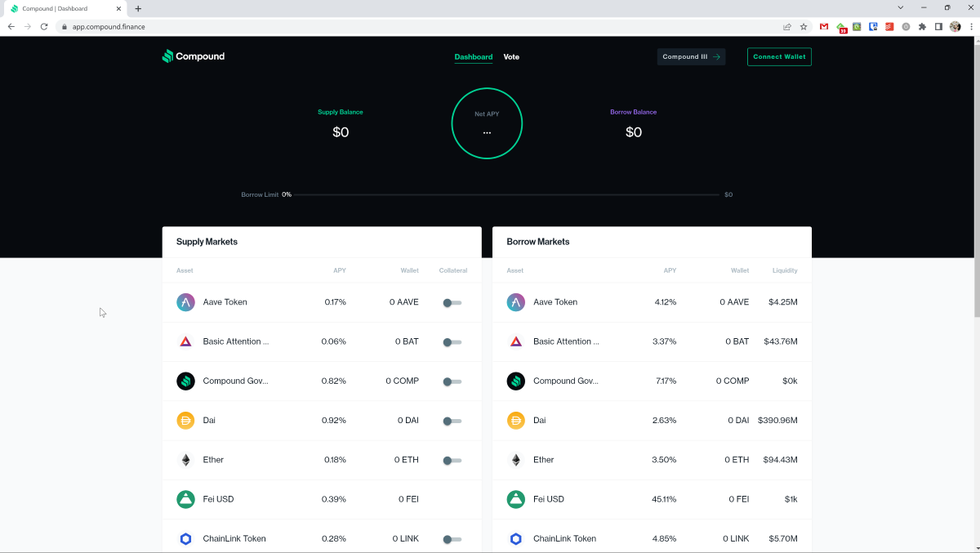
Task: Open the Chrome three-dot menu
Action: [x=971, y=27]
